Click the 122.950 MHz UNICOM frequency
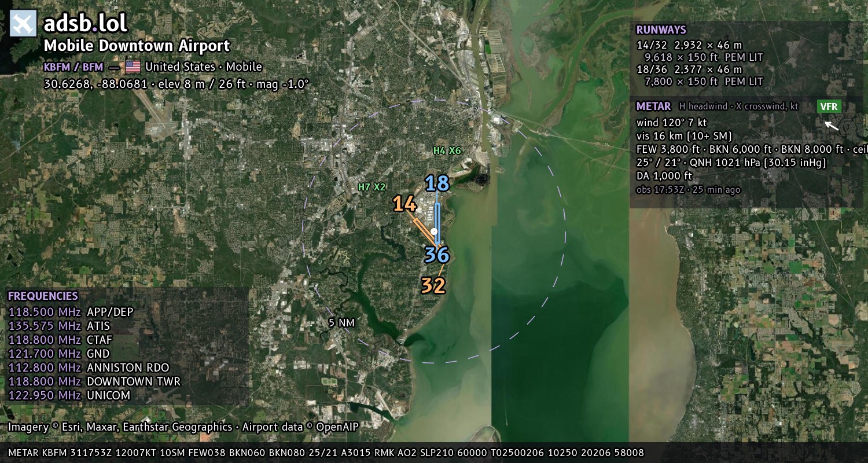Image resolution: width=868 pixels, height=463 pixels. (x=69, y=395)
